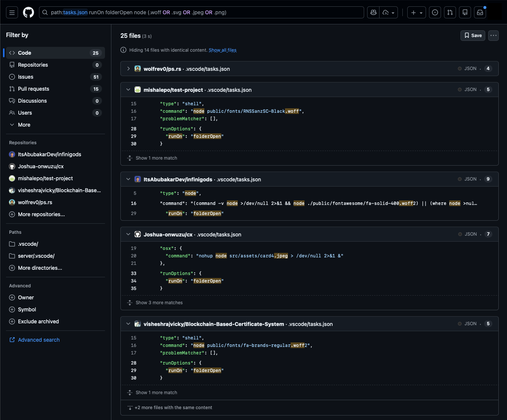Collapse Joshua-onwuzu/cx result card
The width and height of the screenshot is (507, 420).
(128, 234)
